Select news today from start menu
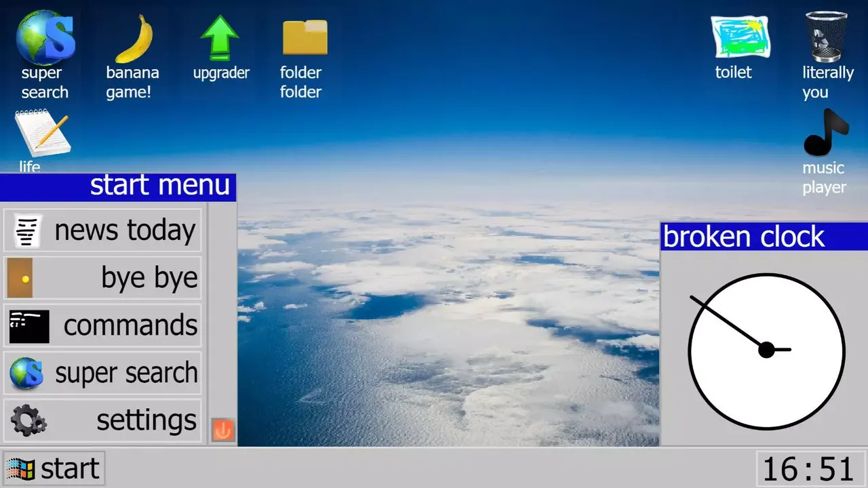Screen dimensions: 868x488 pyautogui.click(x=103, y=230)
